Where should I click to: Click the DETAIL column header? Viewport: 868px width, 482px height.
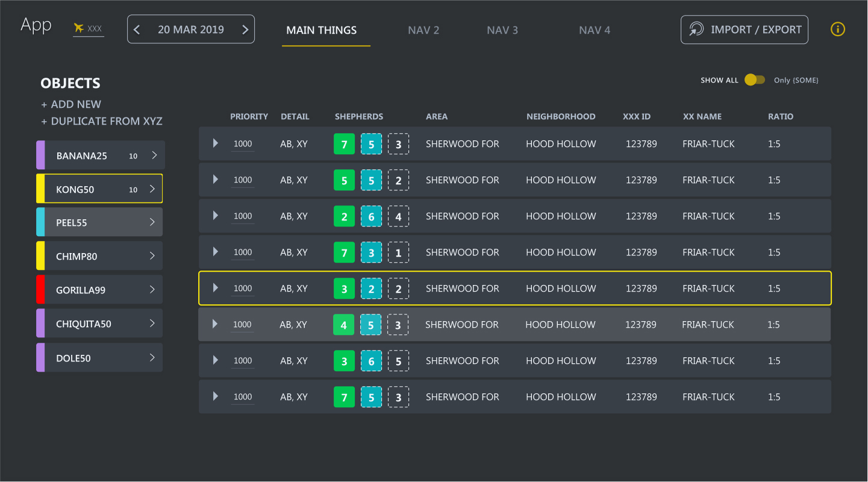tap(295, 116)
